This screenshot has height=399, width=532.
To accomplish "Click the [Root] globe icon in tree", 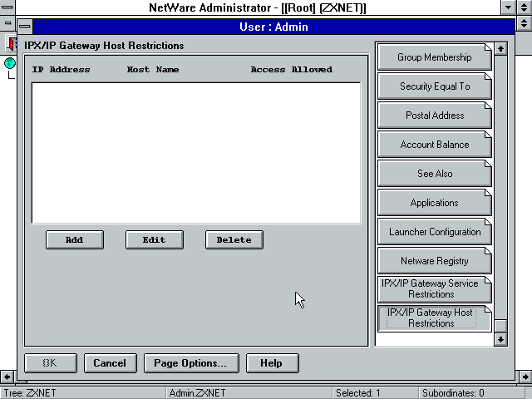I will tap(10, 63).
